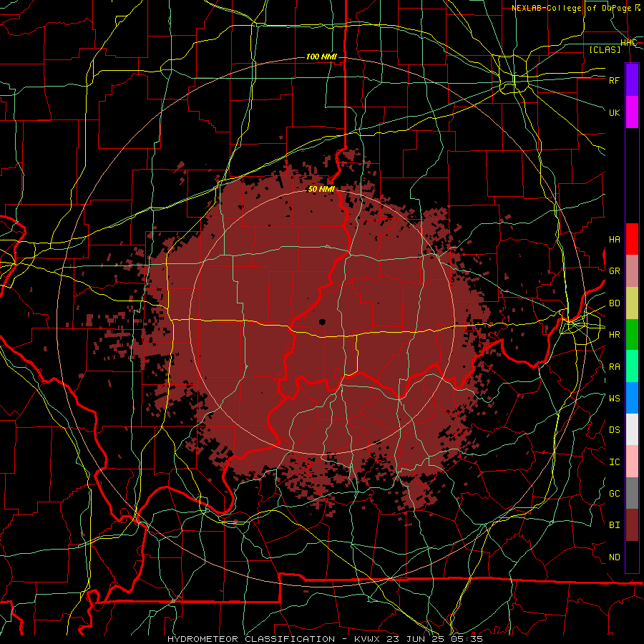This screenshot has height=644, width=644.
Task: Click the DS legend label
Action: (x=614, y=430)
